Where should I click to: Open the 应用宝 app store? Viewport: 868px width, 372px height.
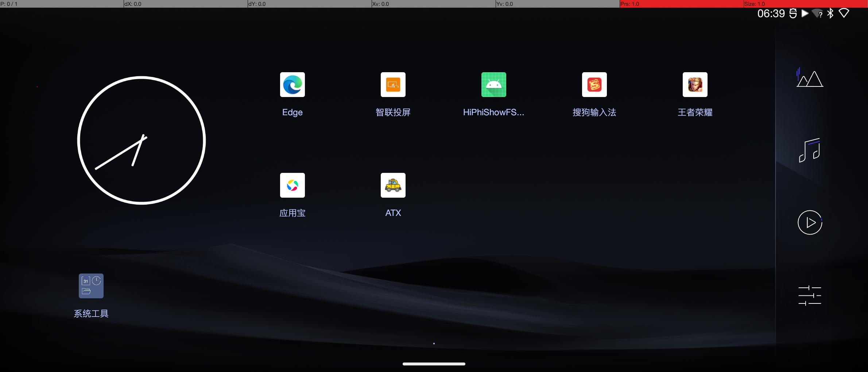[292, 185]
